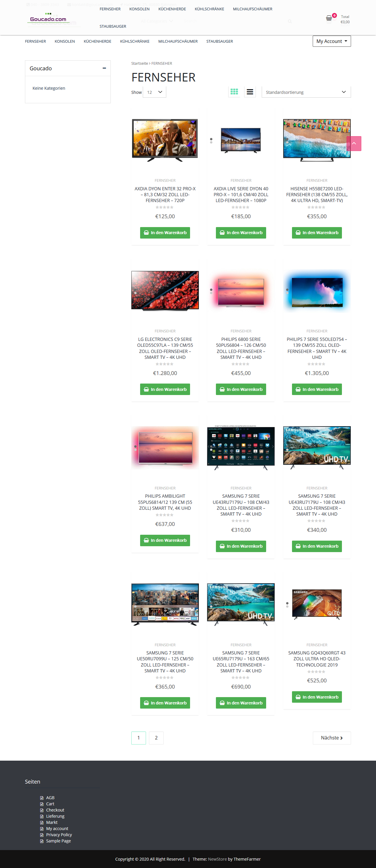Open the Philips 55OLED754 product title
The width and height of the screenshot is (376, 868).
[317, 348]
